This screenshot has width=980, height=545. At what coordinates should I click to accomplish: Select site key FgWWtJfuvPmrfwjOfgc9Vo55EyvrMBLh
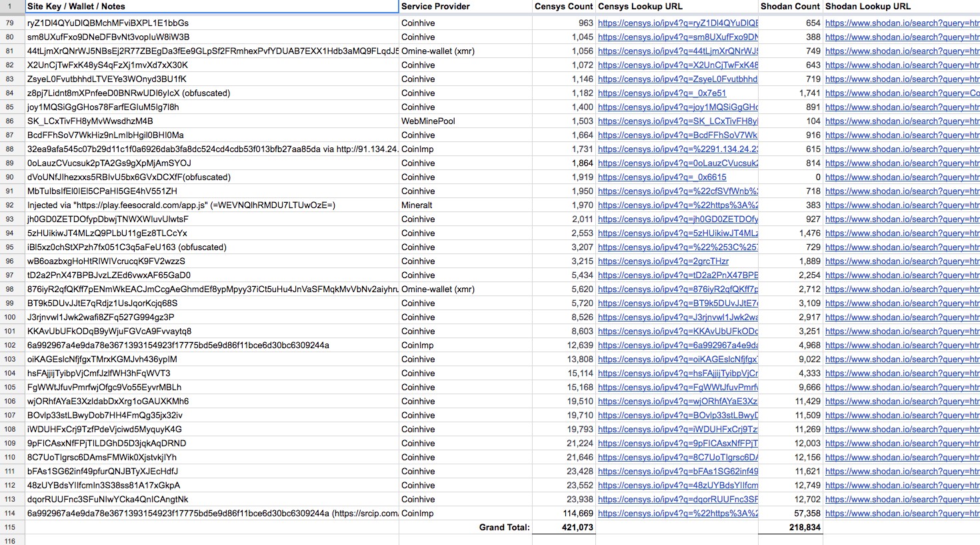[212, 387]
